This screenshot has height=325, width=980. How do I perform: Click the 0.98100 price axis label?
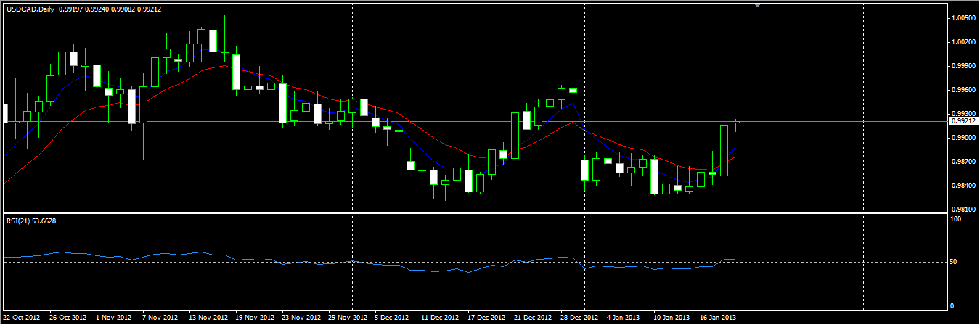click(963, 210)
